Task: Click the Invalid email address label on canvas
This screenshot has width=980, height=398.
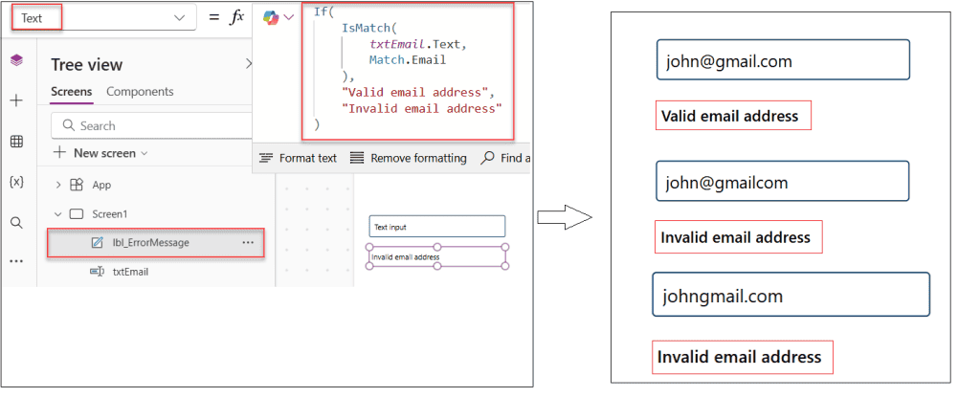Action: pyautogui.click(x=436, y=256)
